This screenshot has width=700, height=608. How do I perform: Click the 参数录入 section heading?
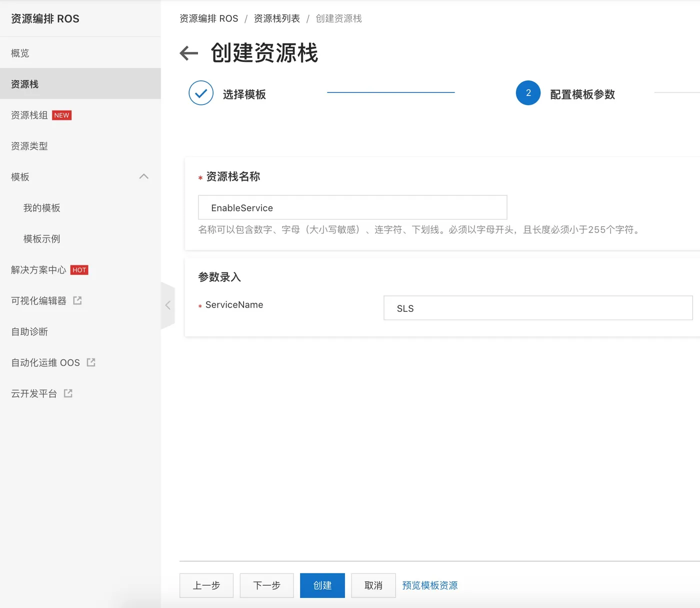pos(219,277)
